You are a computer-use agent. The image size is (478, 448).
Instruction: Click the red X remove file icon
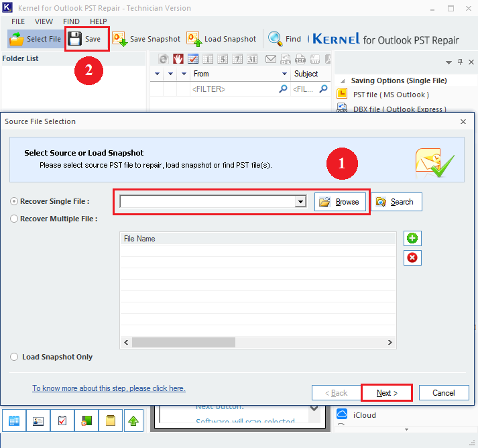click(x=412, y=258)
